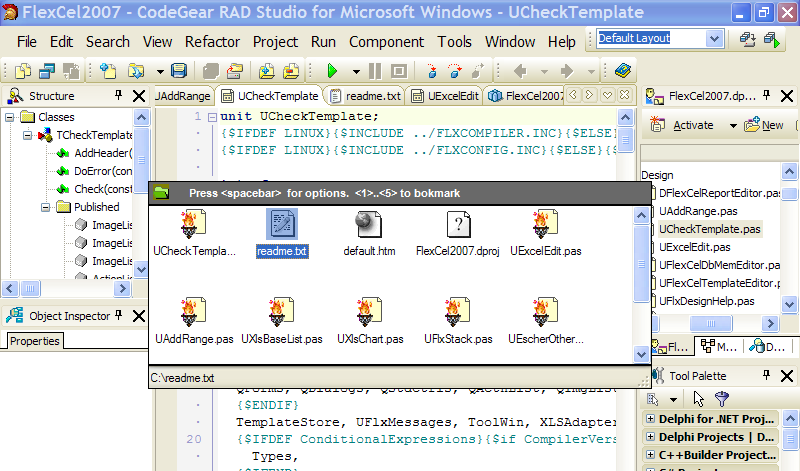
Task: Open the dropdown arrow beside Open file
Action: [160, 72]
